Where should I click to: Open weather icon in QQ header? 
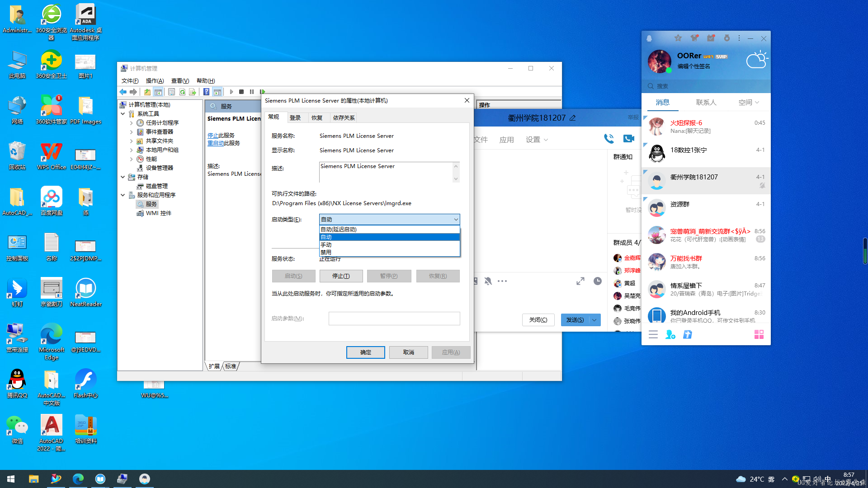pos(757,60)
